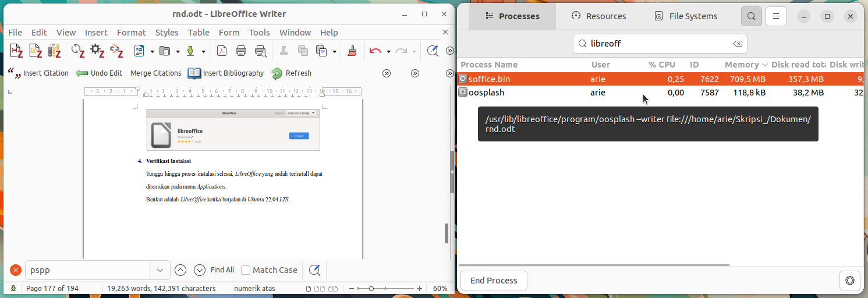The height and width of the screenshot is (298, 868).
Task: Adjust the zoom slider handle
Action: click(371, 289)
